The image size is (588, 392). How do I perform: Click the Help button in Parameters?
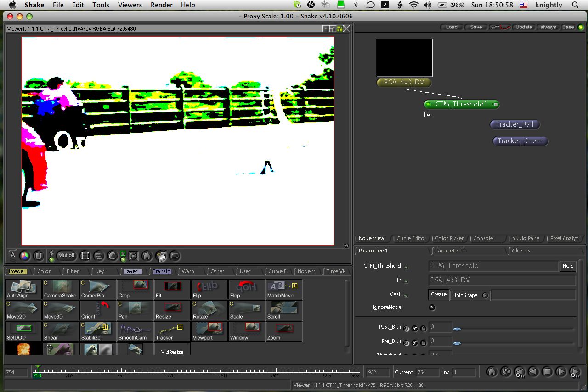tap(568, 266)
